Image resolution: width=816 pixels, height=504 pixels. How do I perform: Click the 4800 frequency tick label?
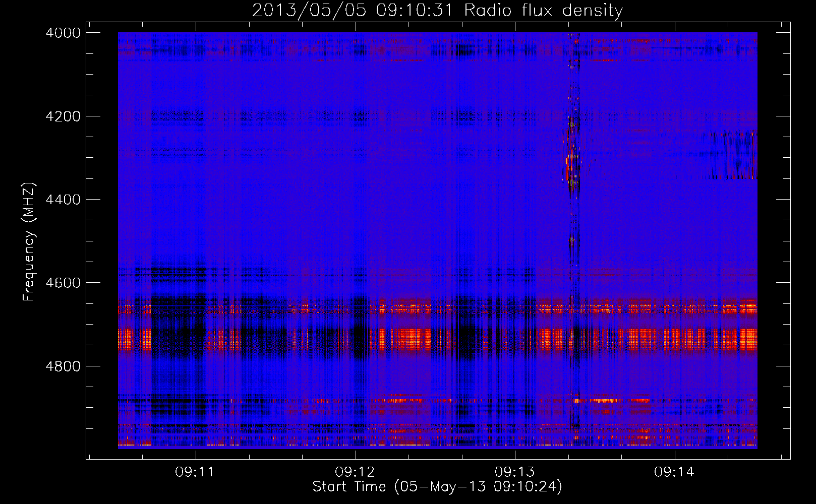tap(63, 366)
